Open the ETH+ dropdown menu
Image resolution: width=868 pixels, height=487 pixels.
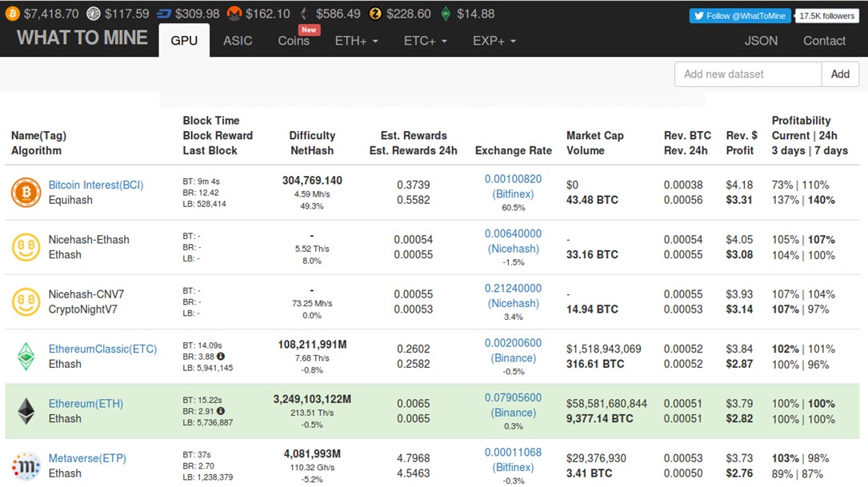tap(357, 41)
